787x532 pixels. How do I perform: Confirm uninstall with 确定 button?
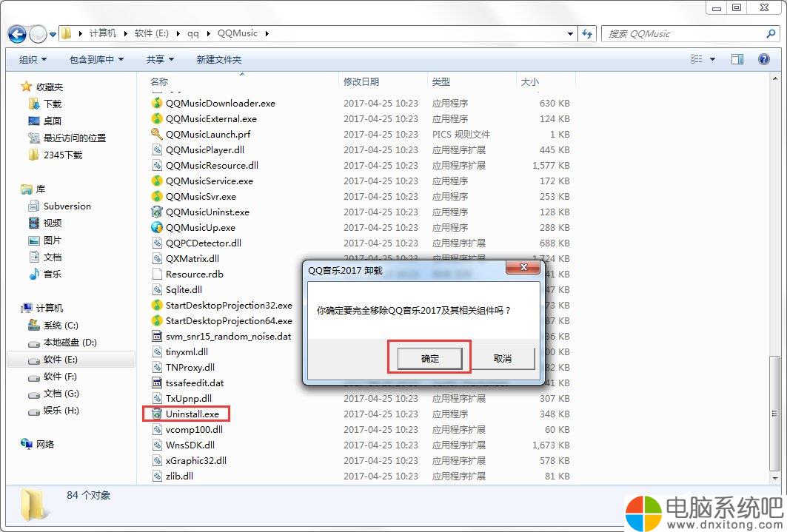point(429,359)
